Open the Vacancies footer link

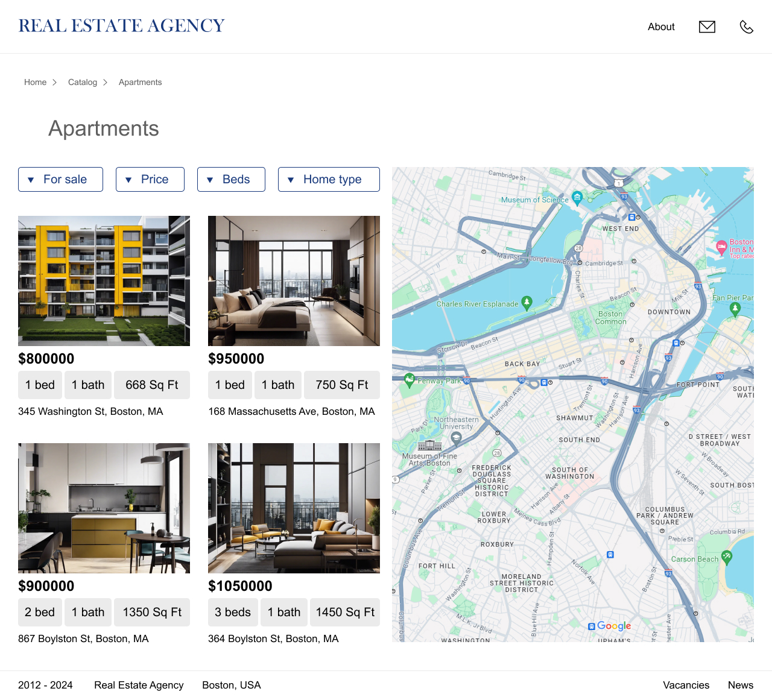[x=686, y=685]
